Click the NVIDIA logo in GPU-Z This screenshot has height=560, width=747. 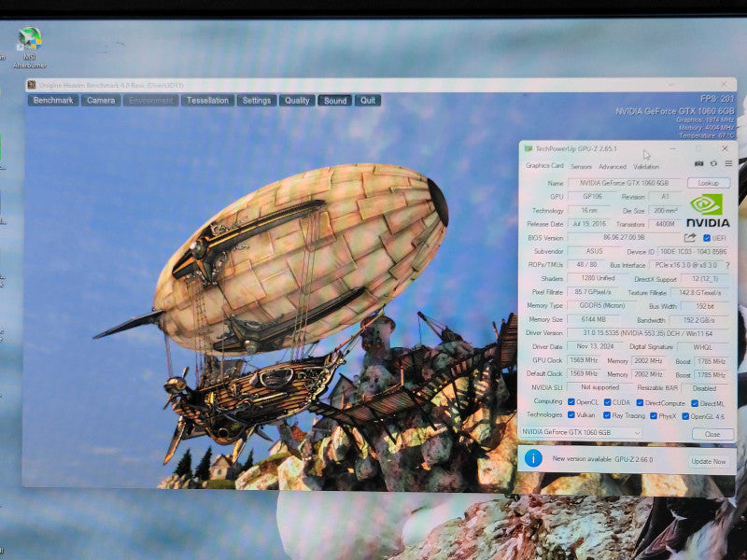(708, 209)
